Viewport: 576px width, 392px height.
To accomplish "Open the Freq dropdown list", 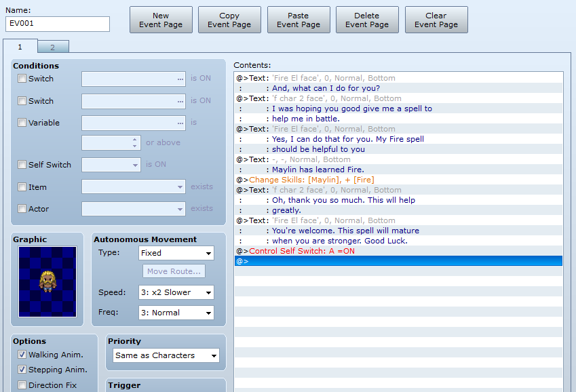I will [x=176, y=313].
